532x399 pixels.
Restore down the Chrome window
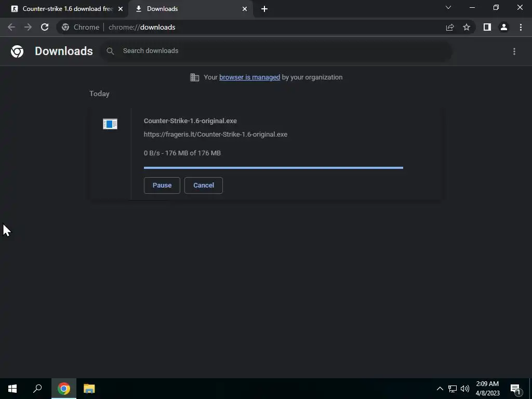click(x=496, y=7)
